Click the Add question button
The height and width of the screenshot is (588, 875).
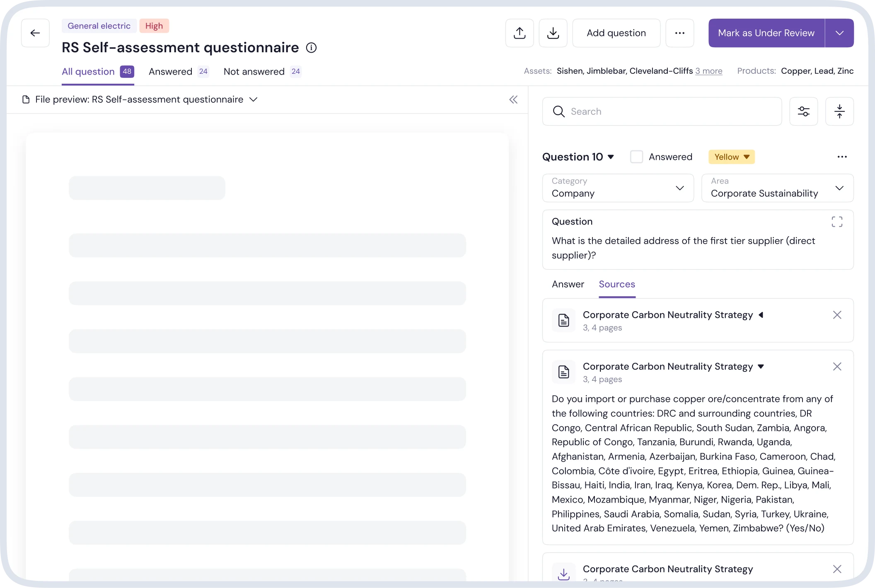pyautogui.click(x=616, y=33)
